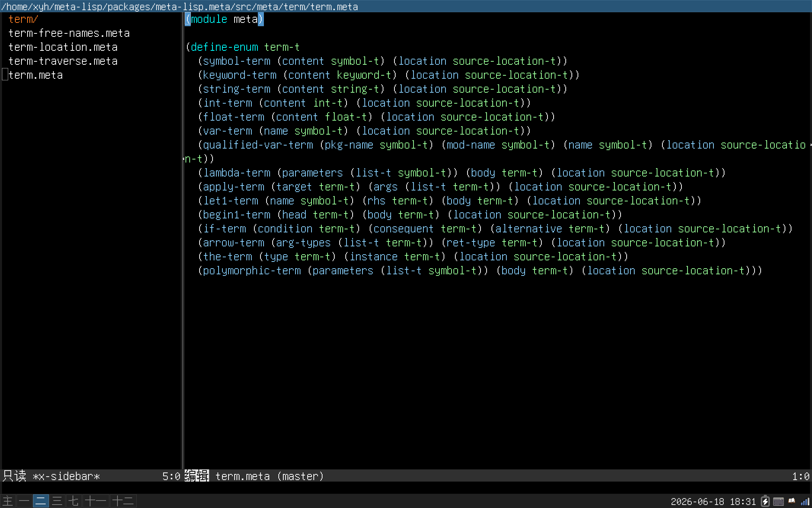Click the highlighted closing parenthesis after meta

[x=261, y=19]
